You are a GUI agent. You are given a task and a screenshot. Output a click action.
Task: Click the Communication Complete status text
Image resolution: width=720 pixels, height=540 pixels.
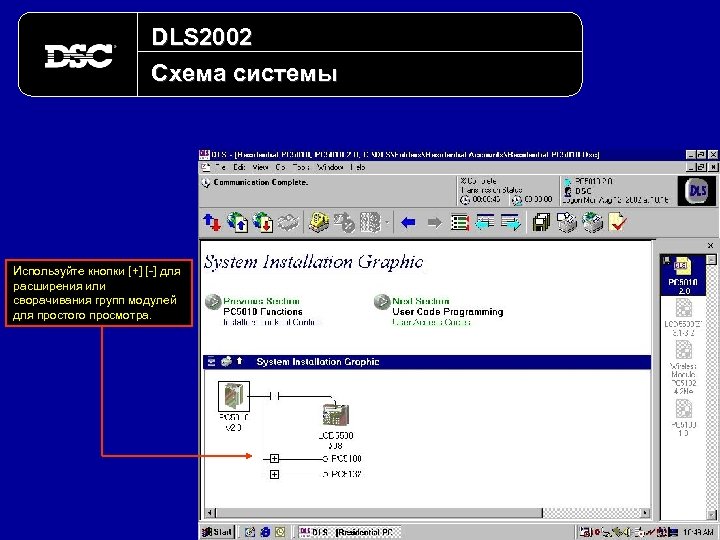260,182
